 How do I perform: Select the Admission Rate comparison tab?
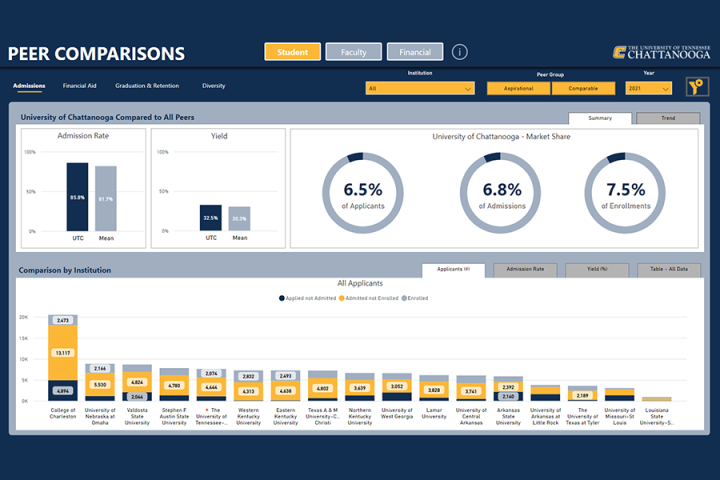[x=525, y=270]
